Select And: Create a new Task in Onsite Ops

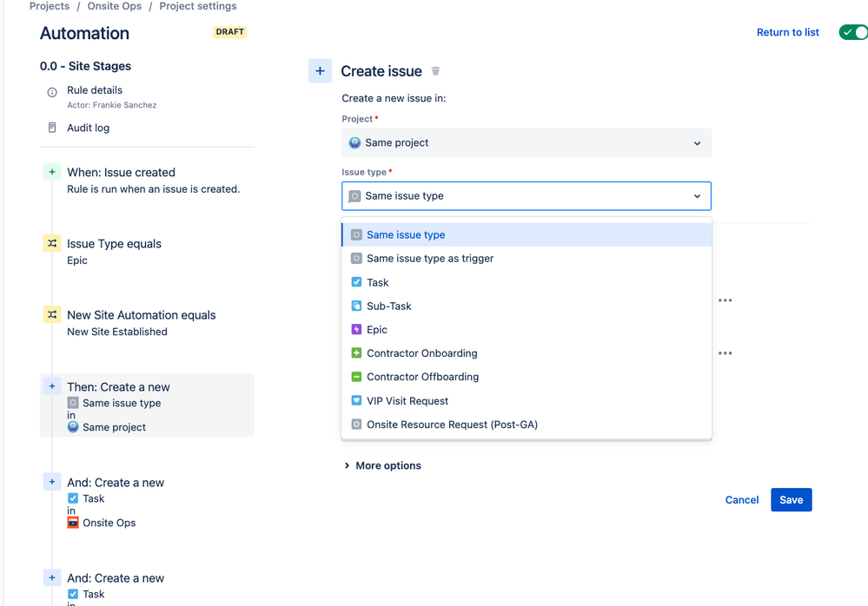147,502
